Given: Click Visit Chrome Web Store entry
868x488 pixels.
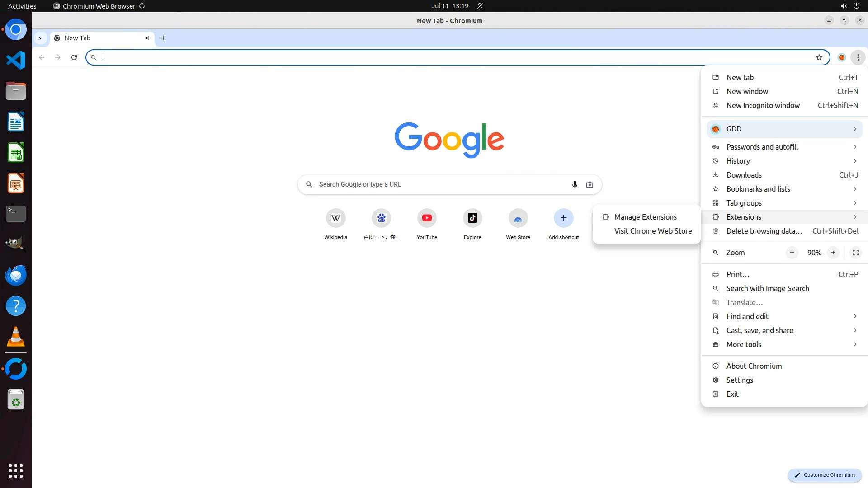Looking at the screenshot, I should 652,231.
